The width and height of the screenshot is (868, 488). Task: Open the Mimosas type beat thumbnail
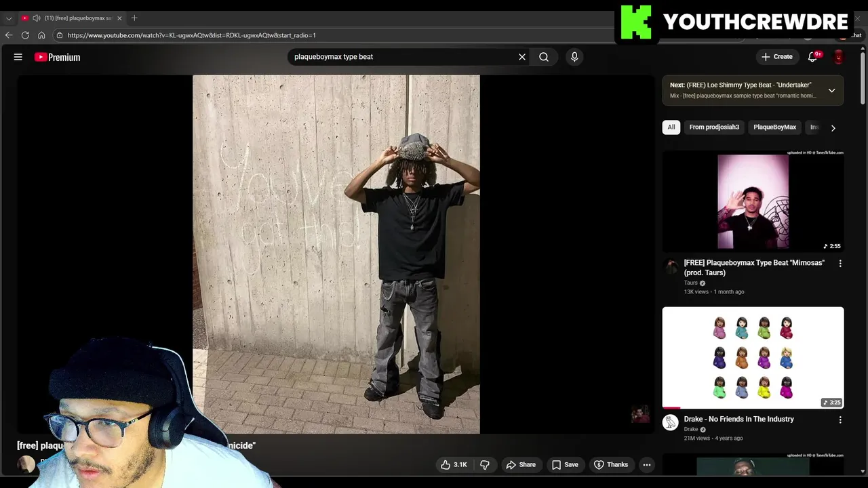[753, 201]
